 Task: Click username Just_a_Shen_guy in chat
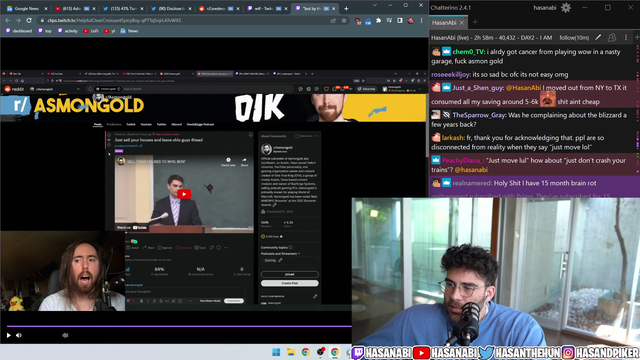click(x=478, y=88)
